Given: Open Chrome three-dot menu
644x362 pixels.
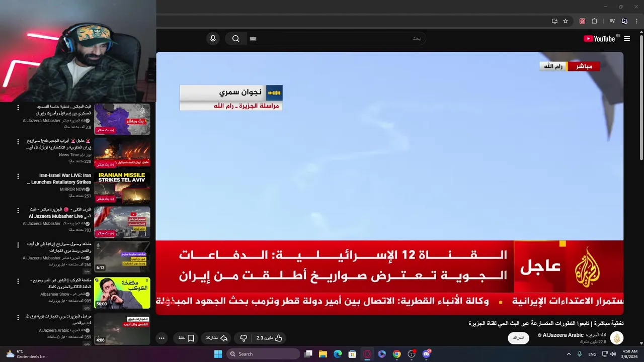Looking at the screenshot, I should click(636, 21).
